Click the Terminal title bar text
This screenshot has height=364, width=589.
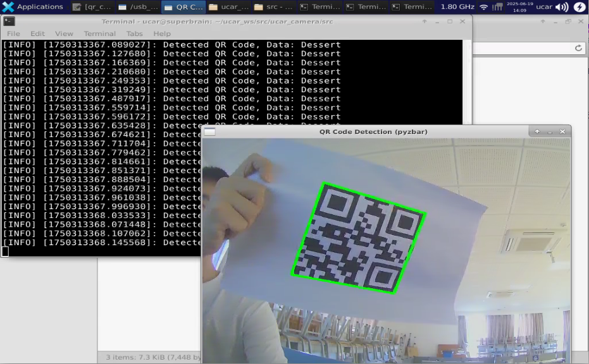tap(217, 21)
